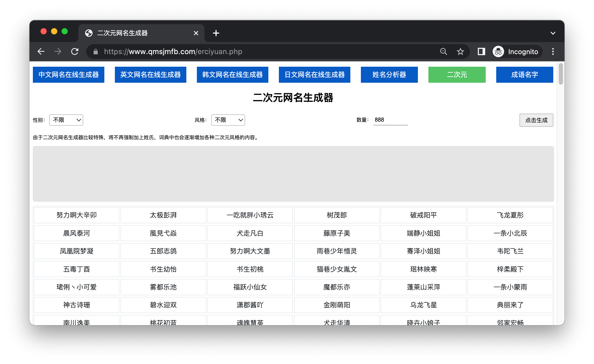
Task: Open a new tab with plus button
Action: tap(216, 33)
